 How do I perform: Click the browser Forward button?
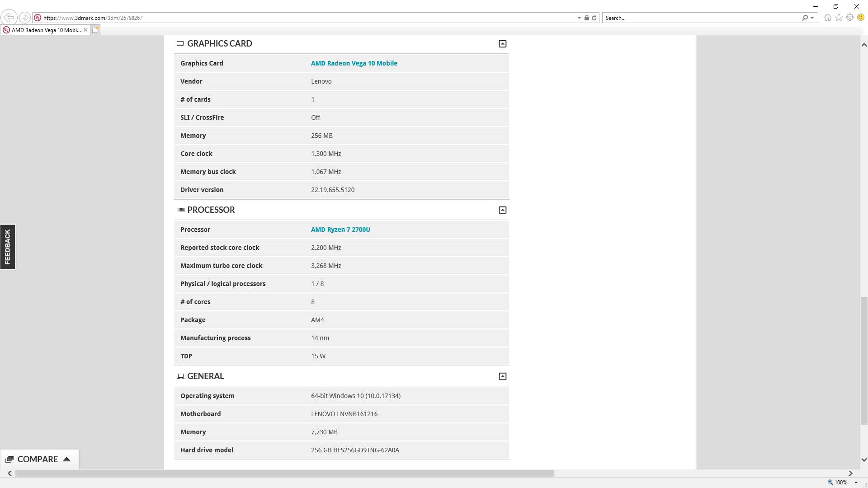tap(25, 18)
